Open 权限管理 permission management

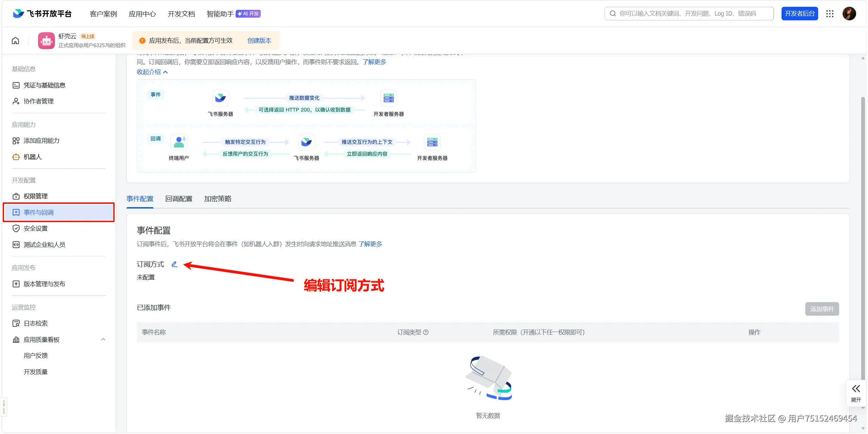click(x=35, y=196)
